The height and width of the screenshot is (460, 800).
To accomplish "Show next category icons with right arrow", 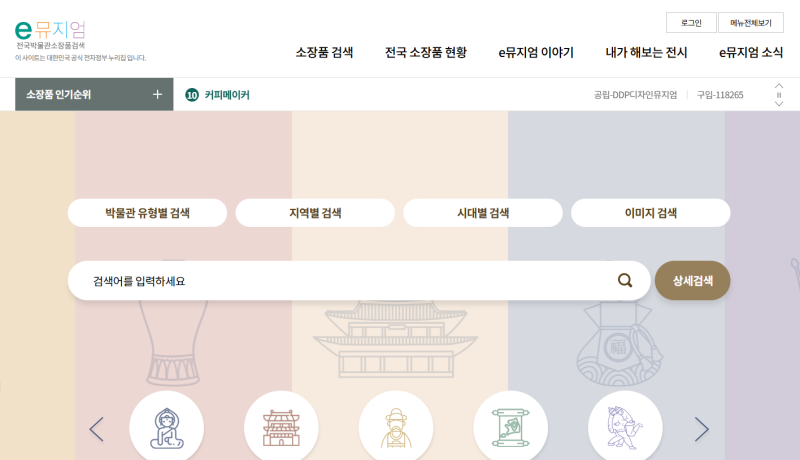I will (702, 429).
